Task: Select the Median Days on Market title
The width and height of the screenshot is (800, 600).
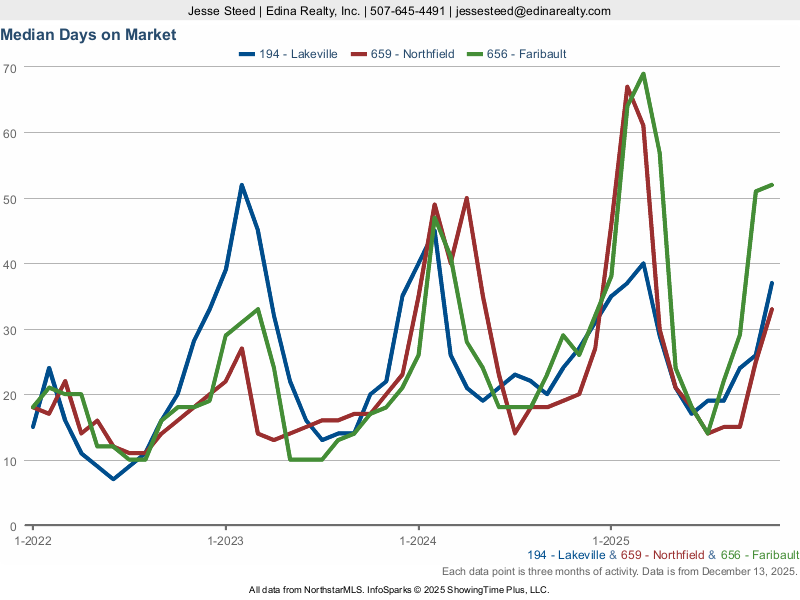Action: [x=88, y=35]
